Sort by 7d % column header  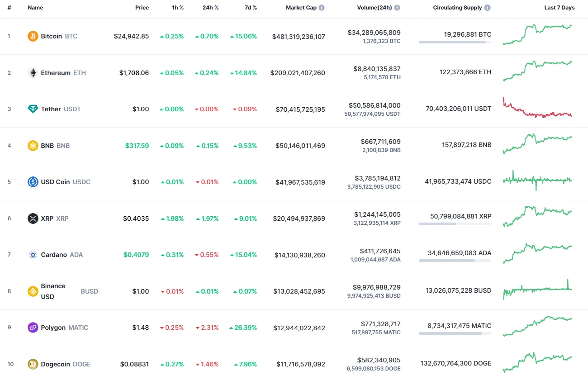(x=250, y=8)
